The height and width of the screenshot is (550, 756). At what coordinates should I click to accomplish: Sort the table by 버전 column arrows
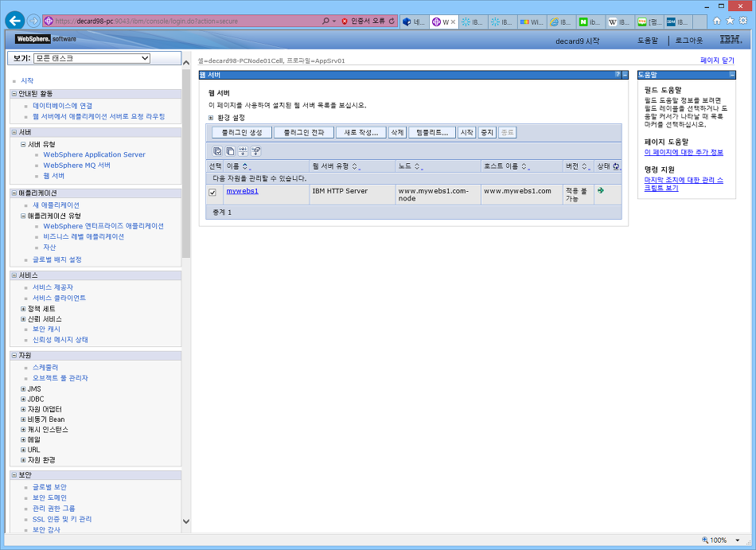click(x=584, y=166)
